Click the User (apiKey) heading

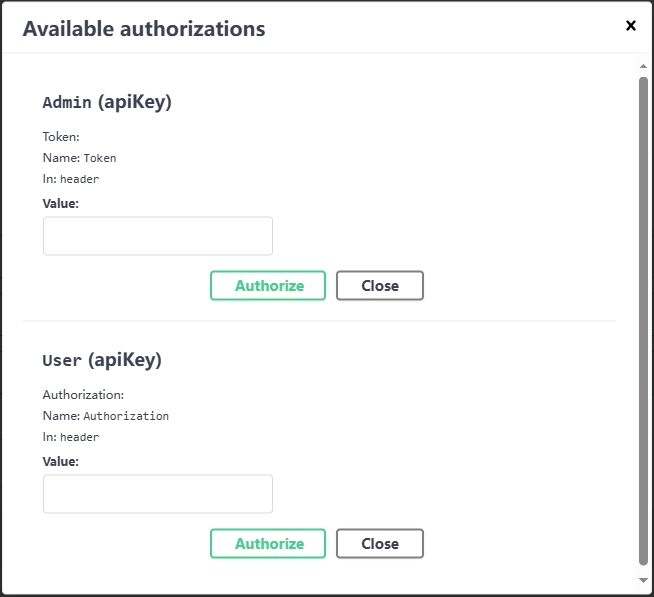pyautogui.click(x=102, y=360)
